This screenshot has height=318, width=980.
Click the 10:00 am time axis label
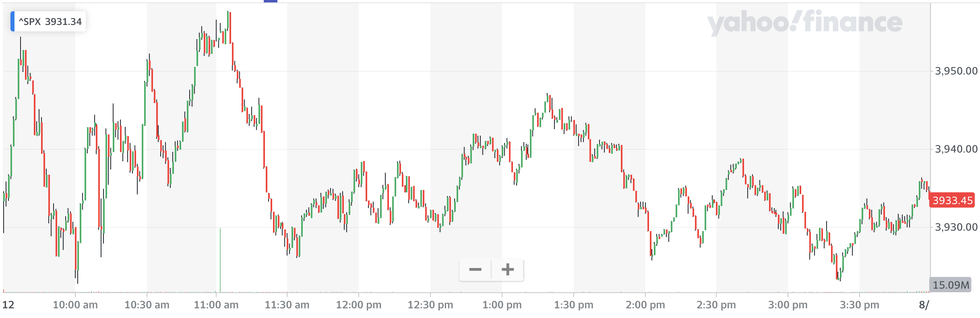pyautogui.click(x=75, y=305)
